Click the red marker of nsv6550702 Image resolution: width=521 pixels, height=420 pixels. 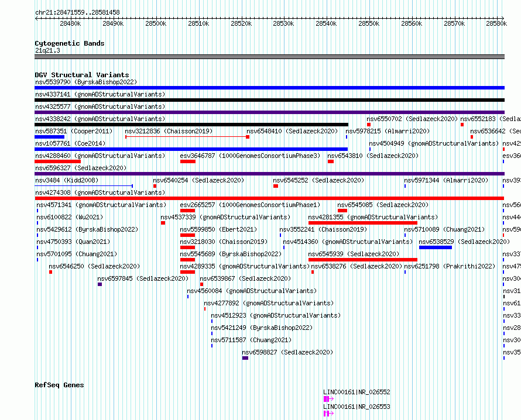pos(369,125)
